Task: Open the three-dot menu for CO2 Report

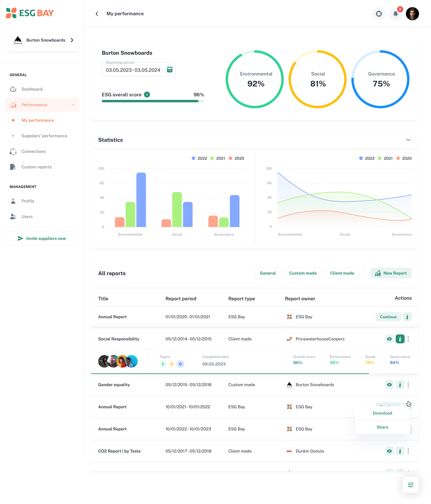Action: pyautogui.click(x=408, y=451)
